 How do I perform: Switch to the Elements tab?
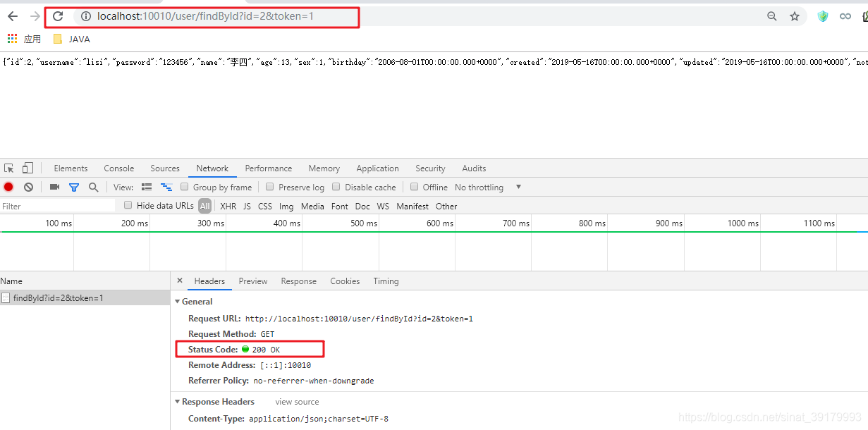coord(71,168)
